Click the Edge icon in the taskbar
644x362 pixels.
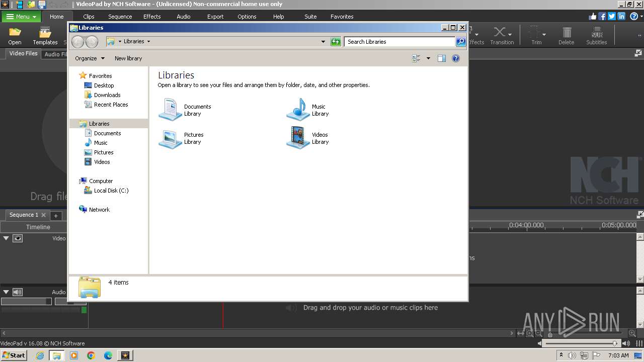point(108,355)
